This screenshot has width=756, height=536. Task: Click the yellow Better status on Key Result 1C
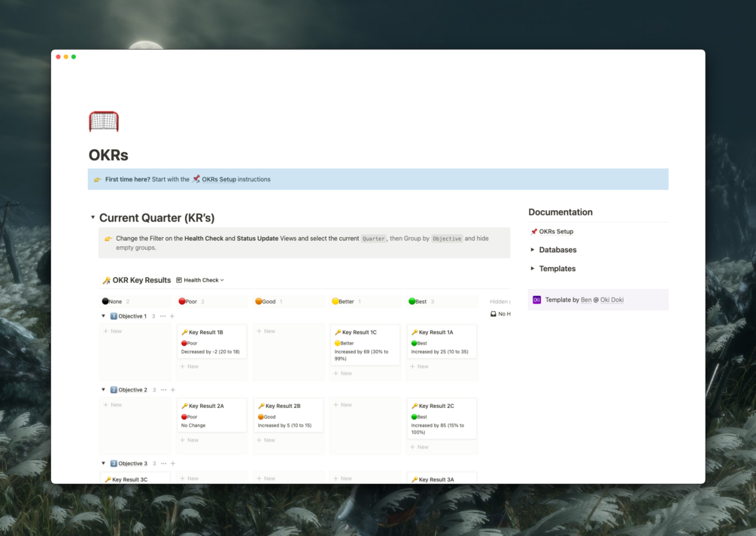tap(345, 343)
